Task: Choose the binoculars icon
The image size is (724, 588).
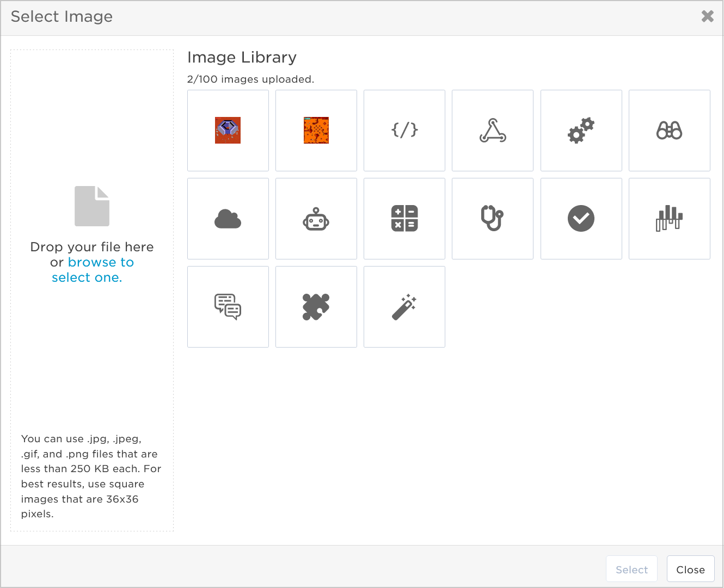Action: tap(670, 131)
